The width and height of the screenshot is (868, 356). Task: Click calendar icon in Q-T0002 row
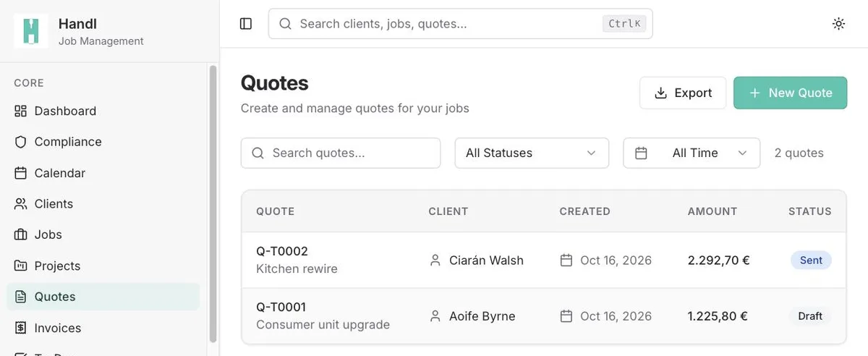click(566, 260)
